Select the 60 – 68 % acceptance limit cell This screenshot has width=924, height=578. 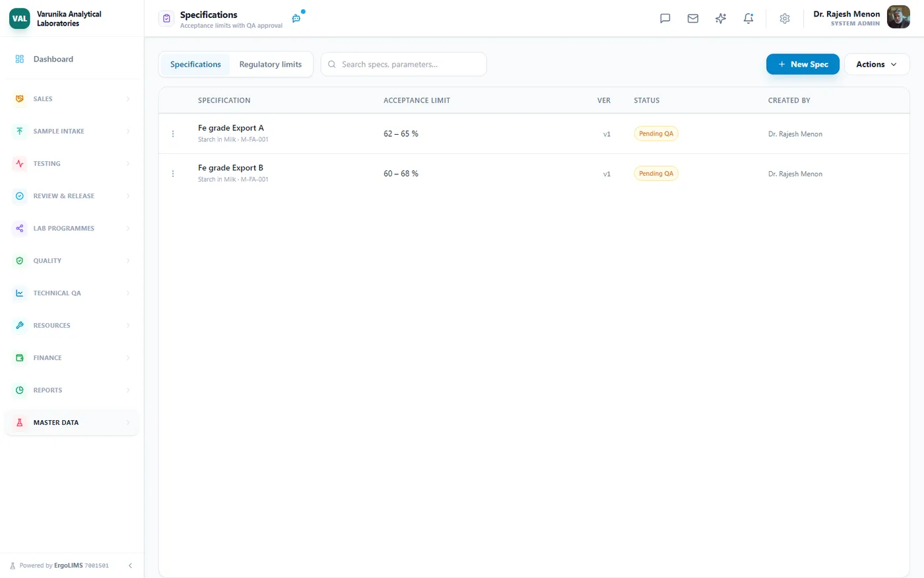401,174
